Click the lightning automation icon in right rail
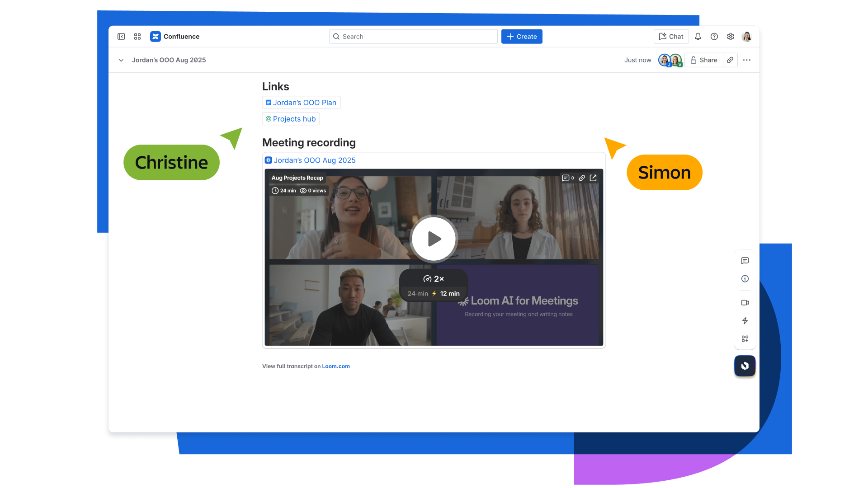 coord(745,321)
